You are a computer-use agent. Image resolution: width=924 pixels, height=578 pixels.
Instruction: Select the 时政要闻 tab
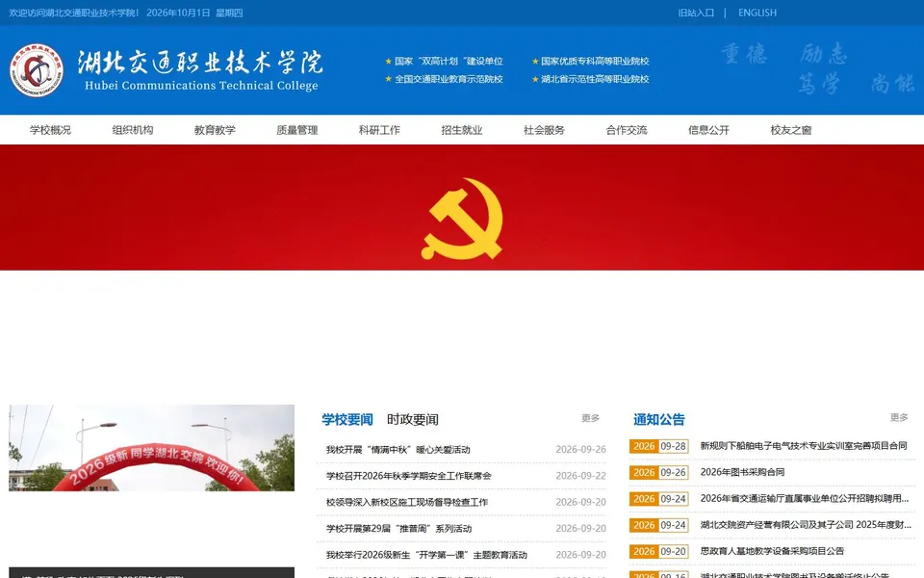413,419
